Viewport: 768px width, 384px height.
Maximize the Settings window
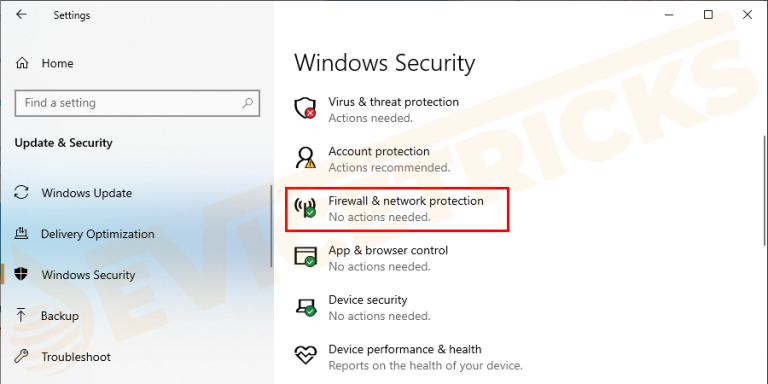(708, 15)
